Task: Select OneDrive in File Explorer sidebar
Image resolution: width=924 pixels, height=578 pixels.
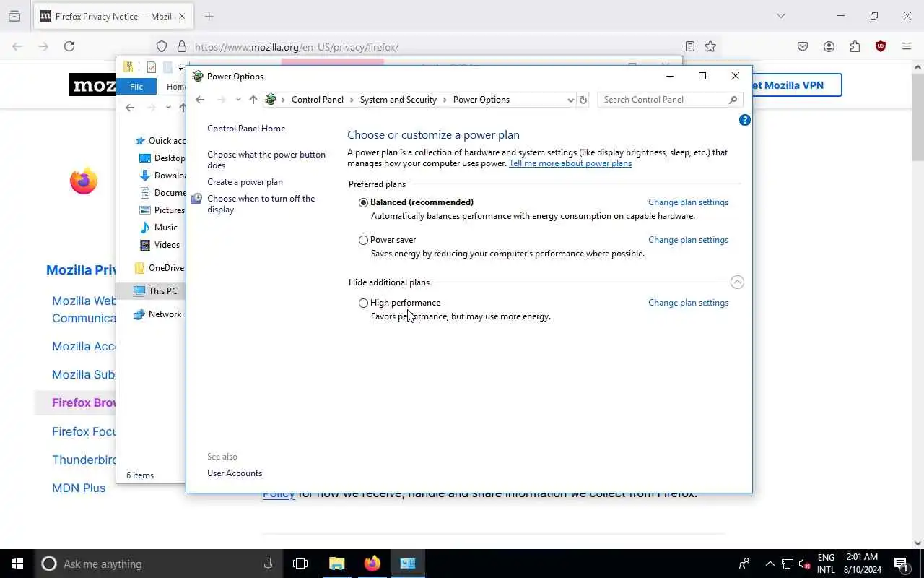Action: pos(160,268)
